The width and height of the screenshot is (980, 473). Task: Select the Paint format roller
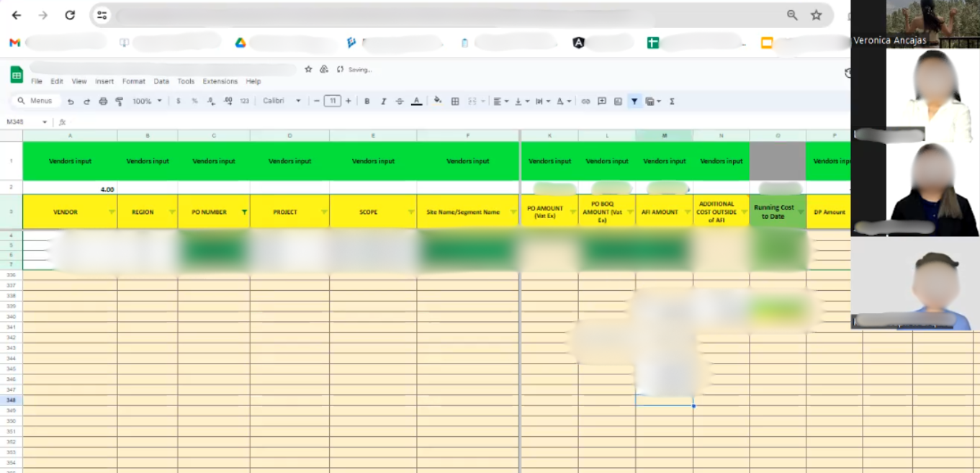[120, 102]
